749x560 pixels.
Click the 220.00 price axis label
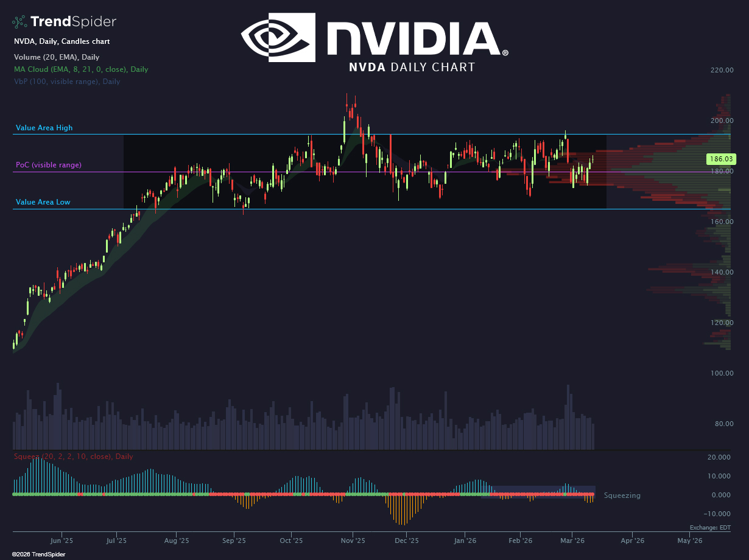[x=722, y=70]
